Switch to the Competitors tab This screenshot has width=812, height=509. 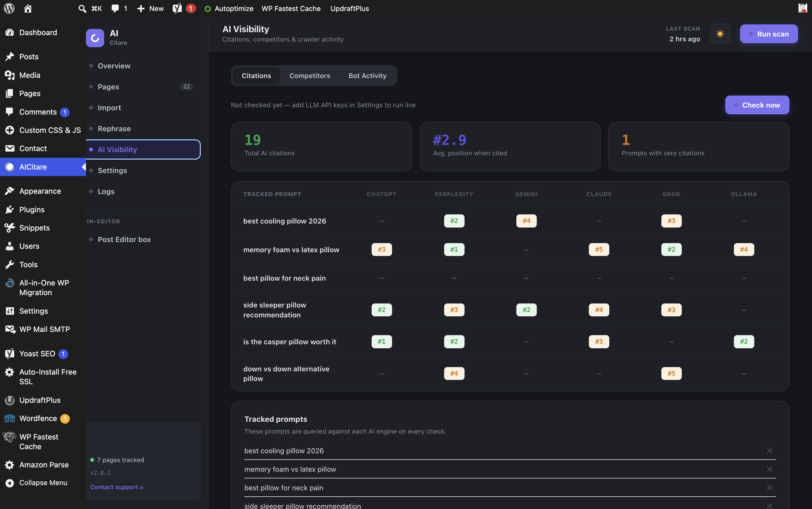click(x=310, y=76)
